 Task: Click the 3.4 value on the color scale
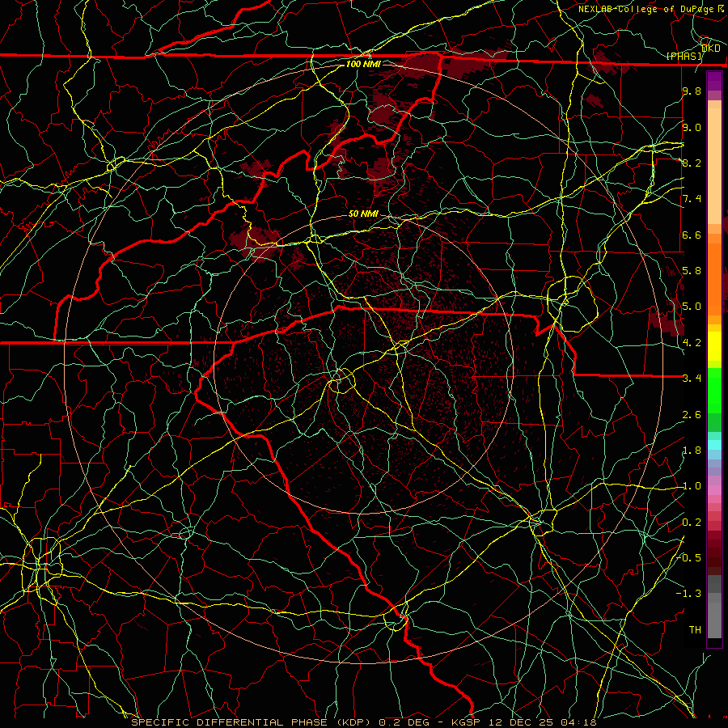[x=692, y=379]
